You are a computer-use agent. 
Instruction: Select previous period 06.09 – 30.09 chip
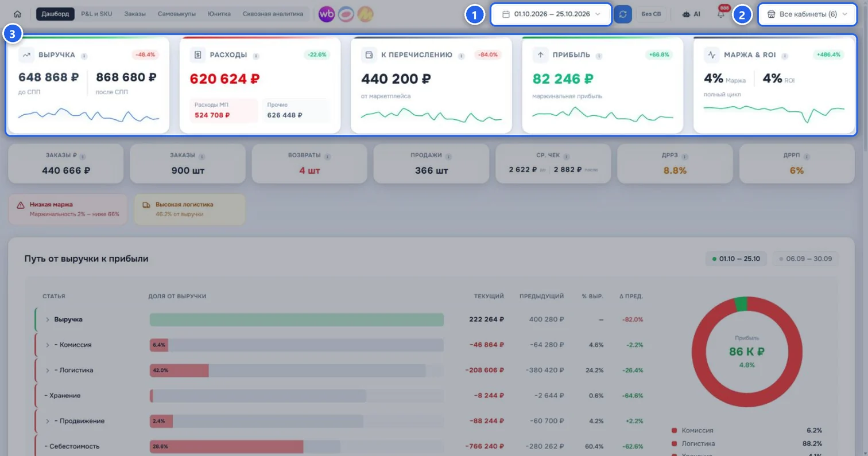pos(805,259)
